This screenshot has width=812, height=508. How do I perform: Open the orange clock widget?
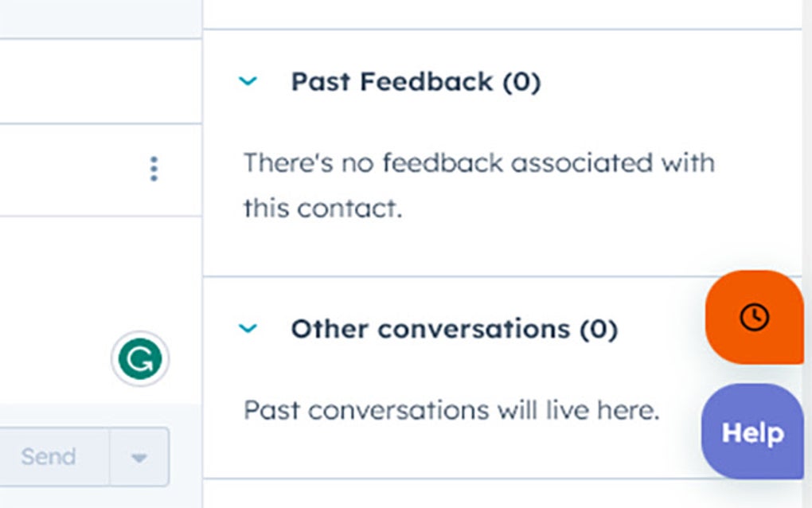point(754,317)
